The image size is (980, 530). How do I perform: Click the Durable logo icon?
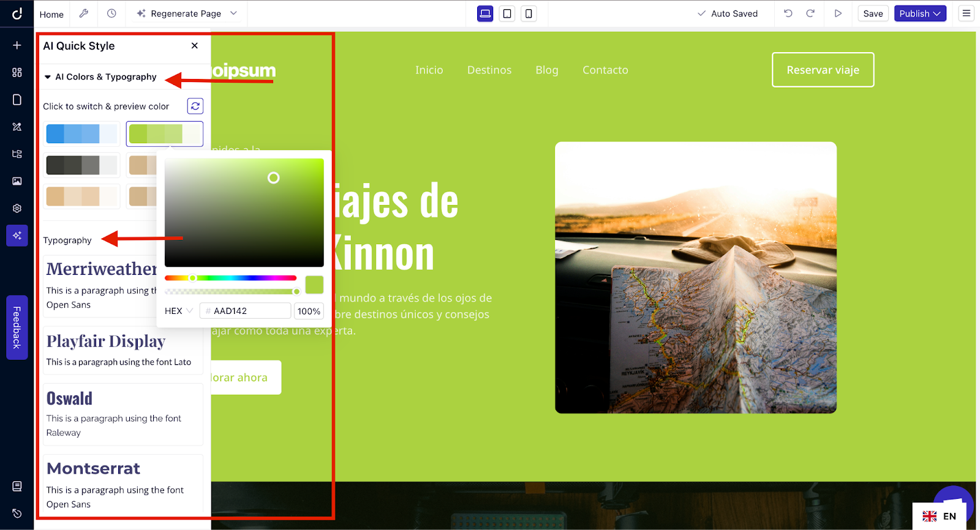coord(17,13)
